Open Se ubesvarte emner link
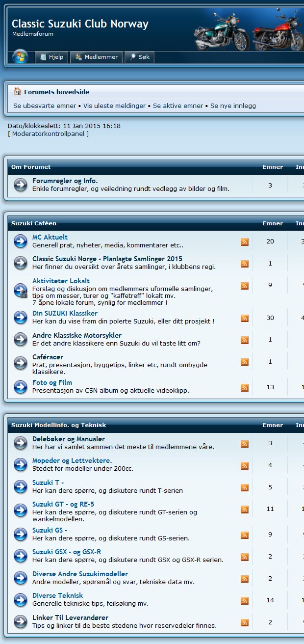The image size is (304, 644). 45,106
